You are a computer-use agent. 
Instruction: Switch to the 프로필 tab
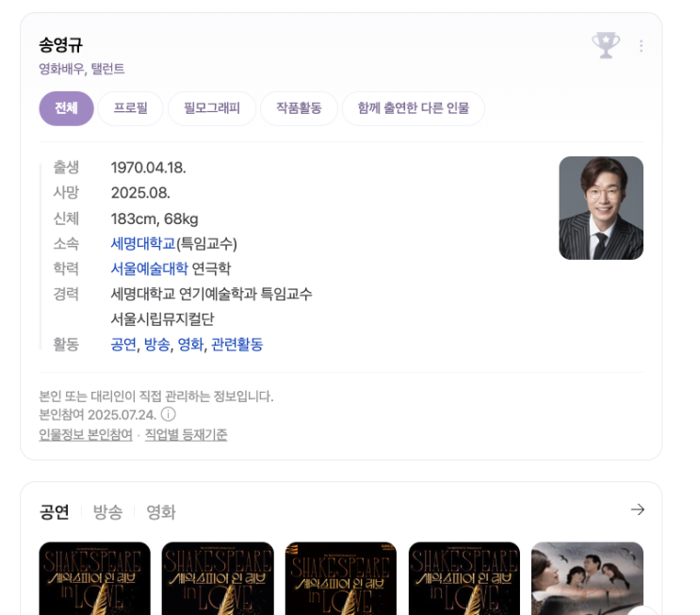click(x=130, y=108)
